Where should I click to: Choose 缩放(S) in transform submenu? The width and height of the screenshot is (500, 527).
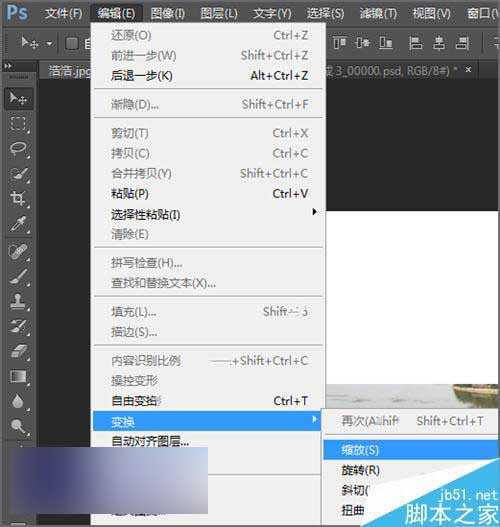point(411,450)
